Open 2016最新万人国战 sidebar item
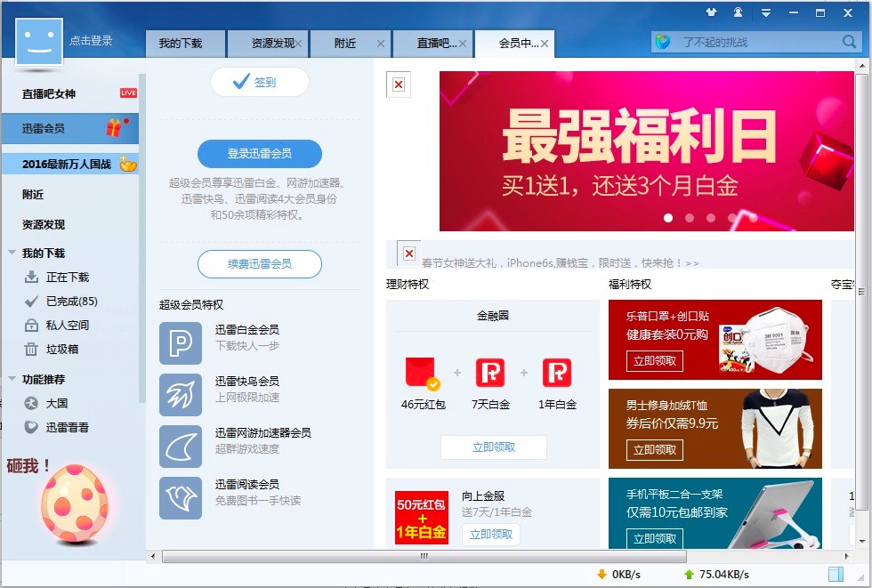Image resolution: width=872 pixels, height=588 pixels. [70, 164]
